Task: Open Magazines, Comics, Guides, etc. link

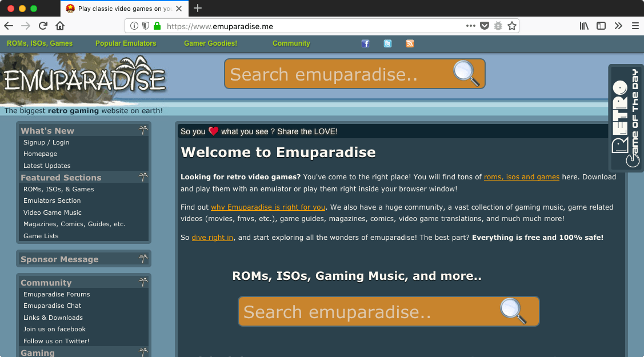Action: pos(74,224)
